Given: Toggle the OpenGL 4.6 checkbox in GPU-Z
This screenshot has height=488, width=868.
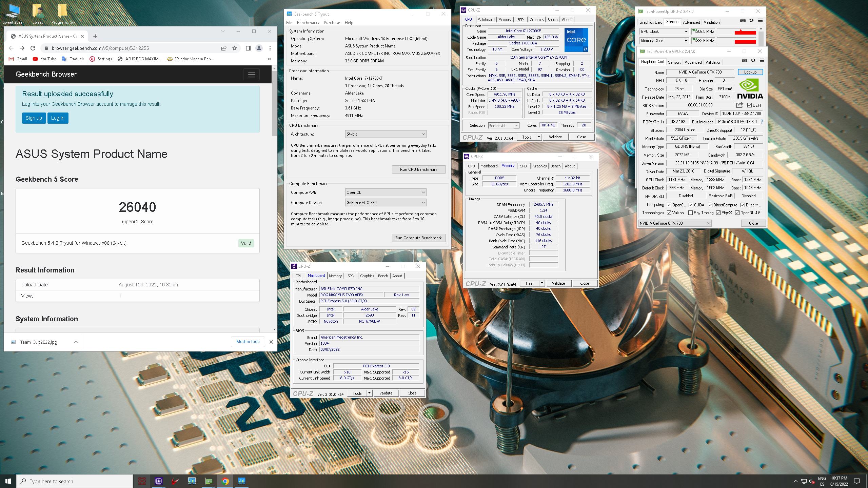Looking at the screenshot, I should (x=737, y=213).
